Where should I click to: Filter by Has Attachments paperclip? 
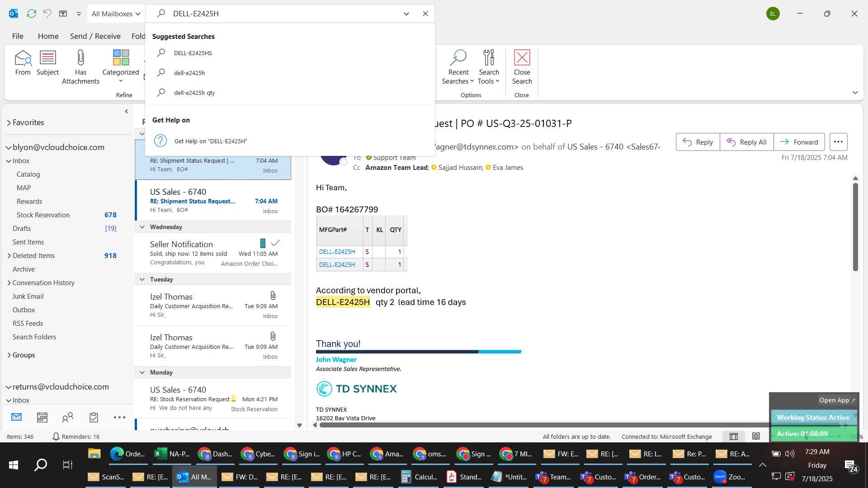pos(80,67)
